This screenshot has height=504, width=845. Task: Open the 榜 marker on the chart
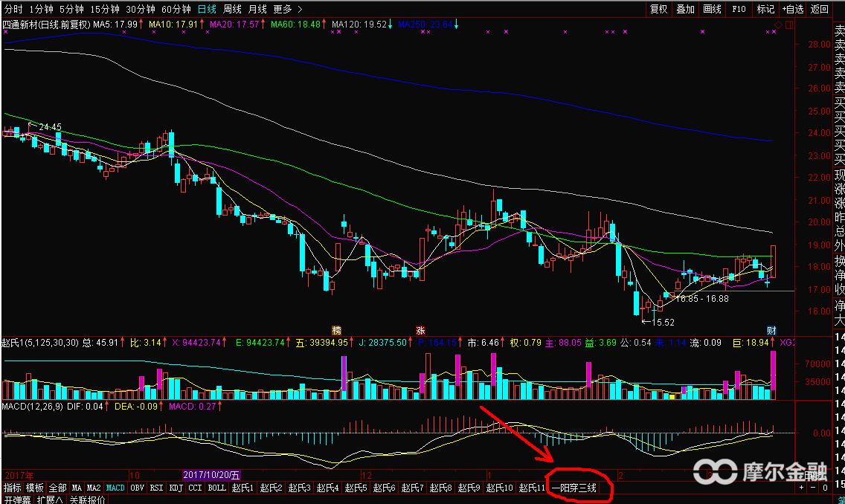tap(337, 330)
